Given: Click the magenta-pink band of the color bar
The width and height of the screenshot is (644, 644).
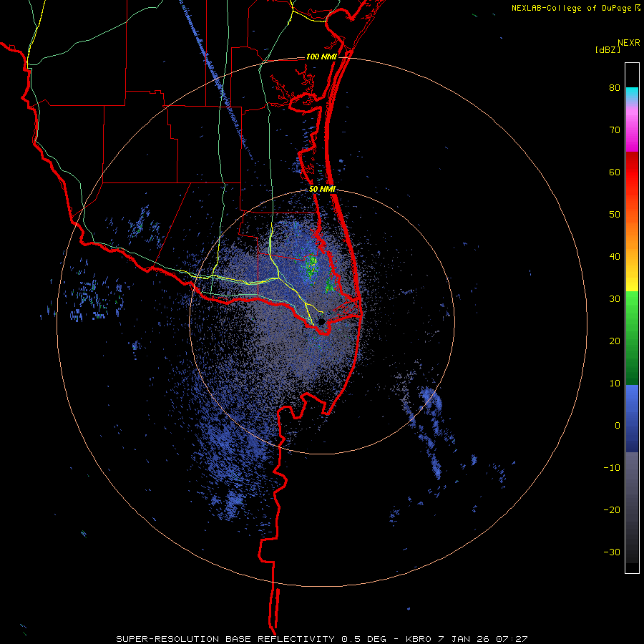Looking at the screenshot, I should [x=632, y=130].
